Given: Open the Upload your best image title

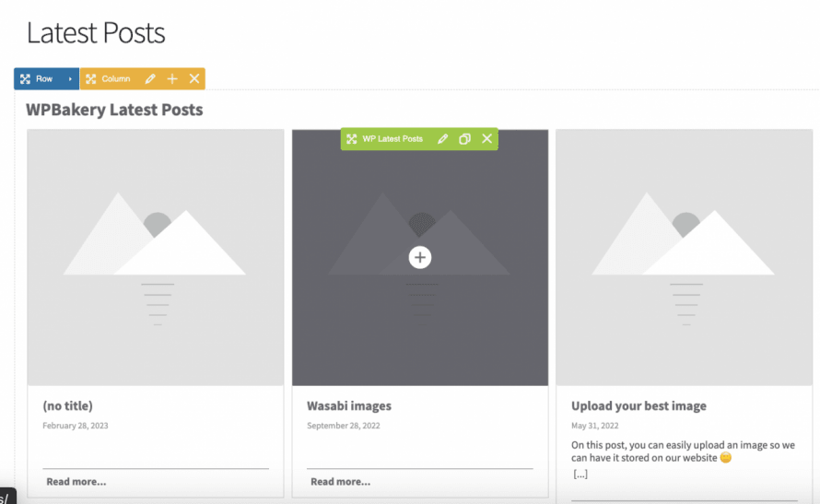Looking at the screenshot, I should [638, 405].
